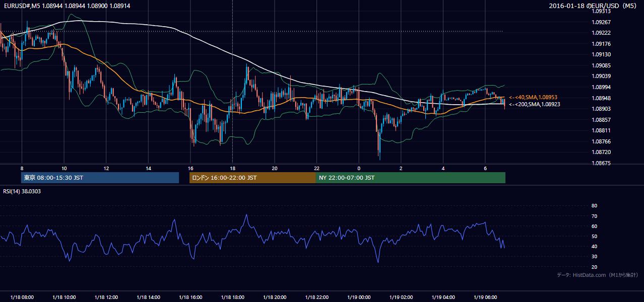Click the time axis label 1/18 16:00

(190, 297)
